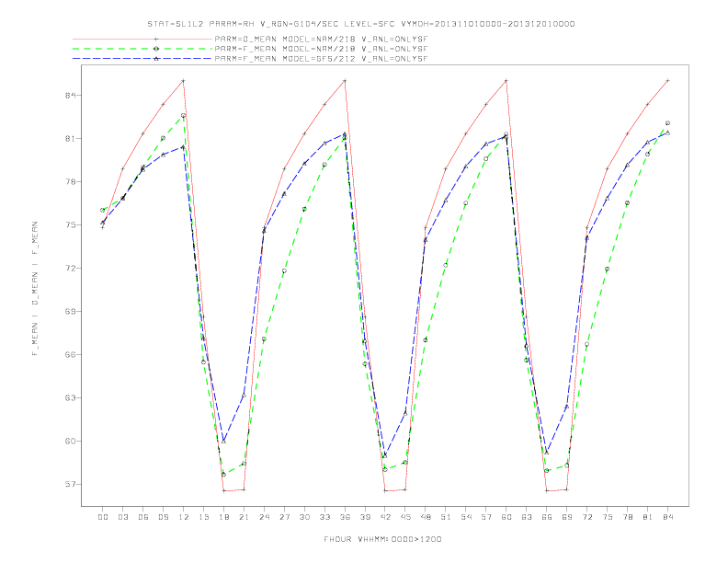Click x-axis forecast hour label 12
This screenshot has height=563, width=728.
pos(184,517)
